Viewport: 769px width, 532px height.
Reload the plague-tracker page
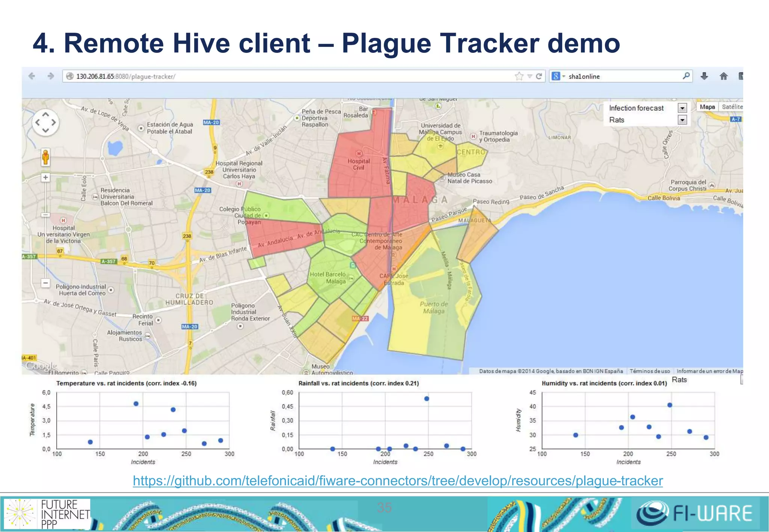pos(539,76)
